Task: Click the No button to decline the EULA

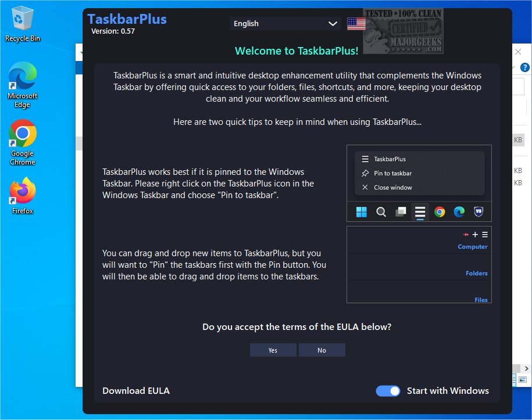Action: click(x=322, y=350)
